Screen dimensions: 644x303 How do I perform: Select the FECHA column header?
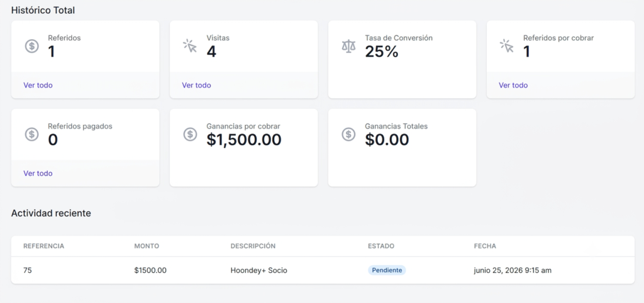coord(485,246)
